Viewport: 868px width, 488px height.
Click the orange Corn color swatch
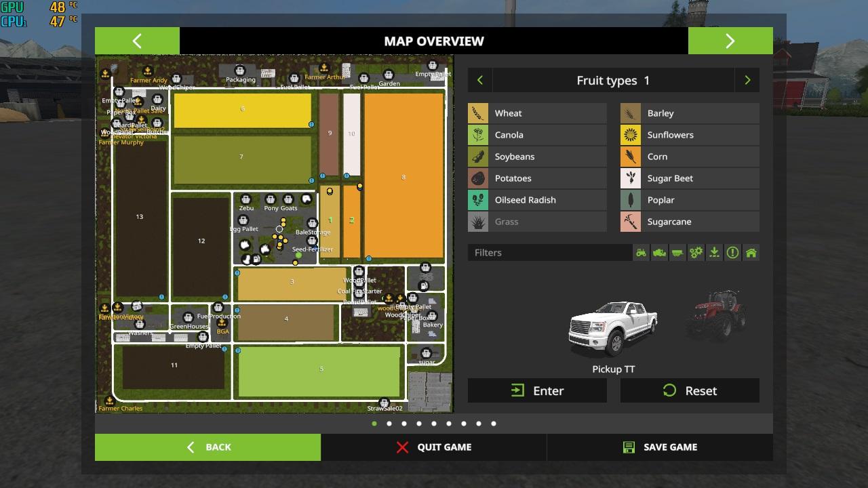(631, 157)
